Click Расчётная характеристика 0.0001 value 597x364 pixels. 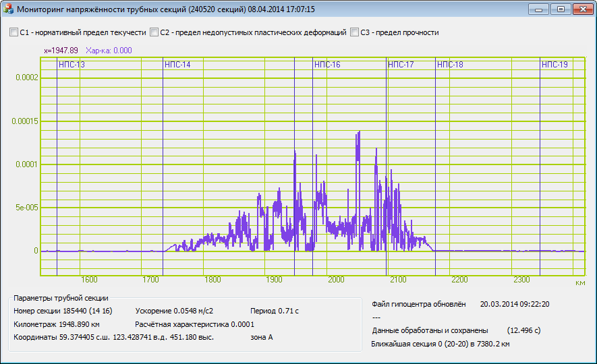tap(194, 324)
